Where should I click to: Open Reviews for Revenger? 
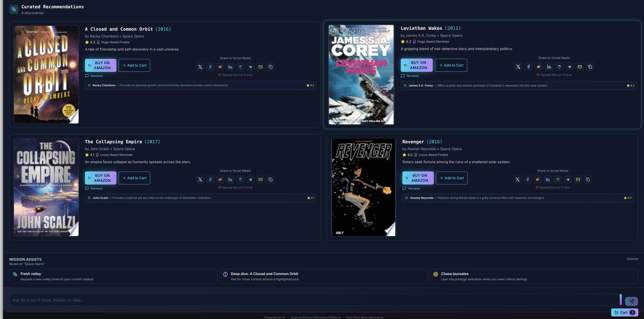coord(411,189)
